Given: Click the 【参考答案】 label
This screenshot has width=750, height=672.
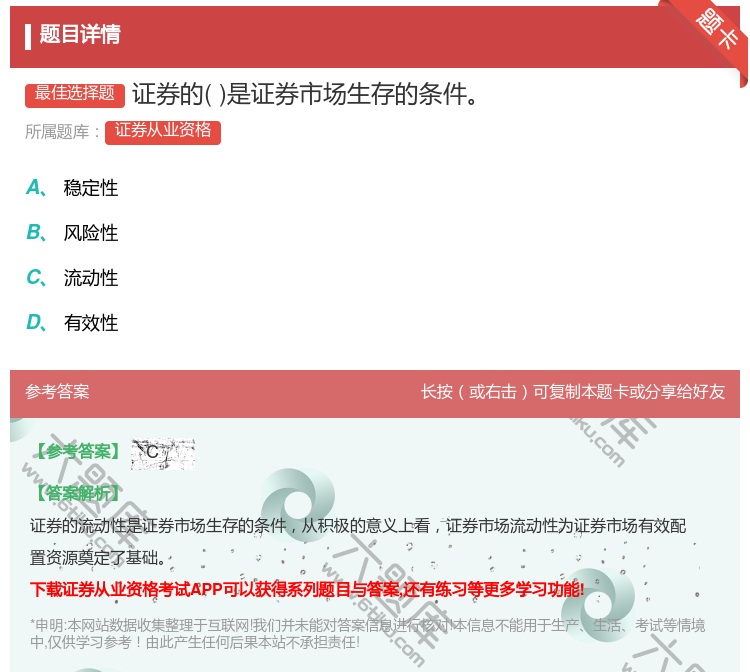Looking at the screenshot, I should pos(78,452).
